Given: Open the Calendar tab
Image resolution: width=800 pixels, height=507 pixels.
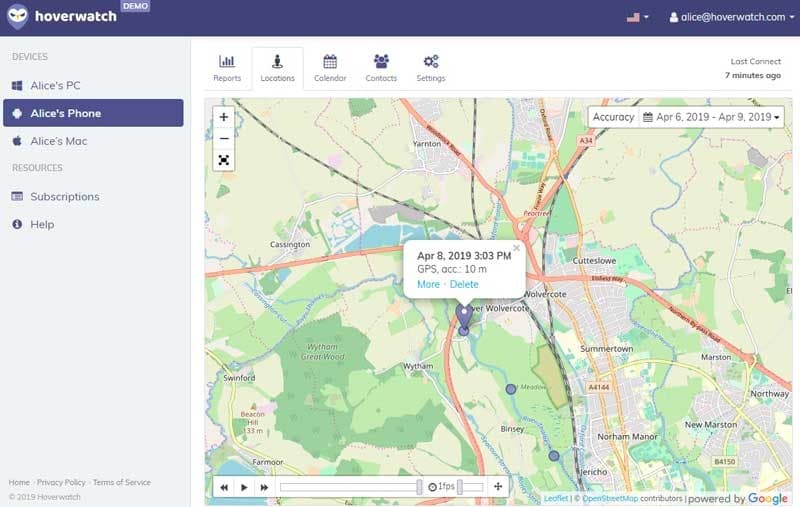Looking at the screenshot, I should pyautogui.click(x=330, y=68).
